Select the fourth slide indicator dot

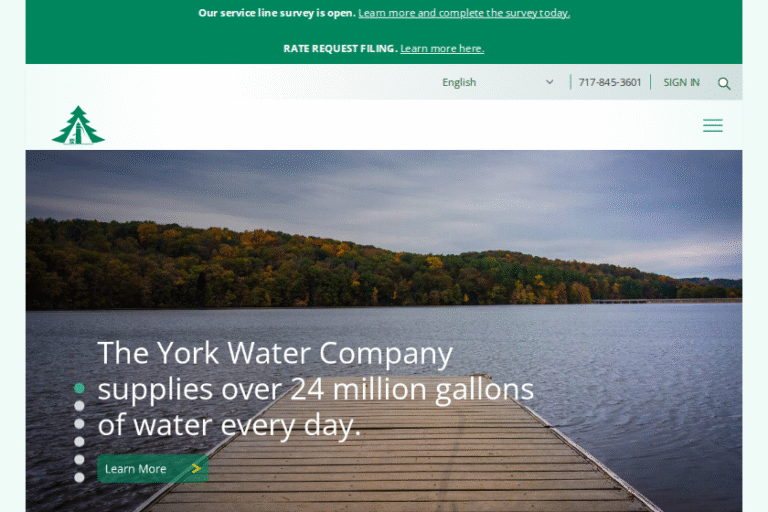tap(79, 441)
